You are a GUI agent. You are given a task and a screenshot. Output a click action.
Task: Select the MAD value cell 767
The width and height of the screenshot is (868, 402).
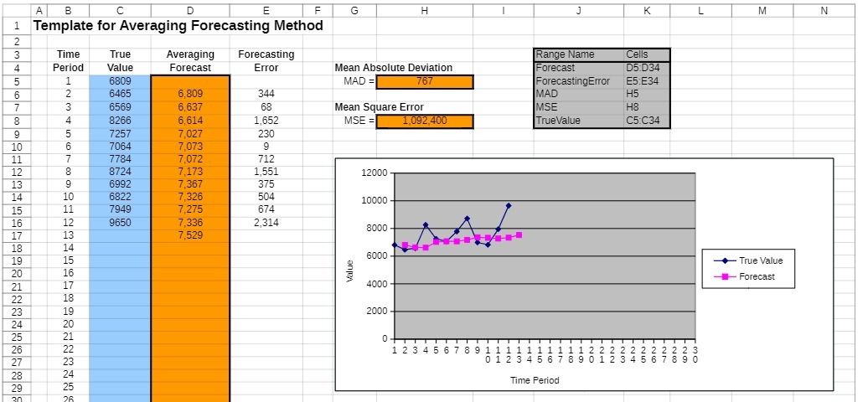click(425, 81)
